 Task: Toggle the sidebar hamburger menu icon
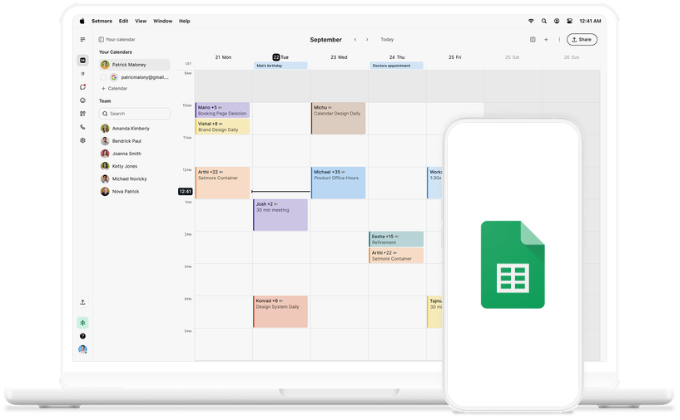pyautogui.click(x=83, y=39)
